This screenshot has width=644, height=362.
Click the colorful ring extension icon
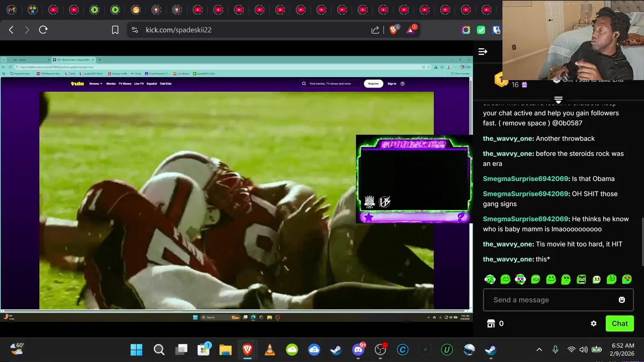point(466,30)
